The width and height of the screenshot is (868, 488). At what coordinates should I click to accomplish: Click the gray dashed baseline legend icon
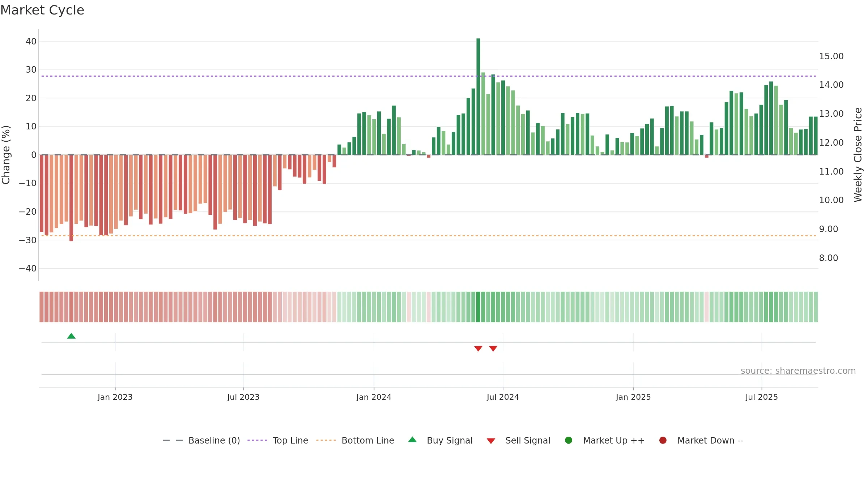point(173,440)
